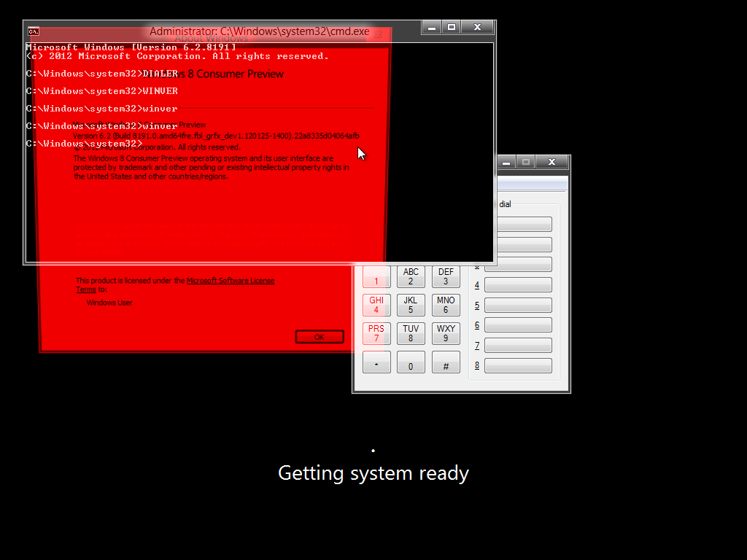Tap the PRS 7 keypad button
This screenshot has height=560, width=747.
click(x=376, y=333)
